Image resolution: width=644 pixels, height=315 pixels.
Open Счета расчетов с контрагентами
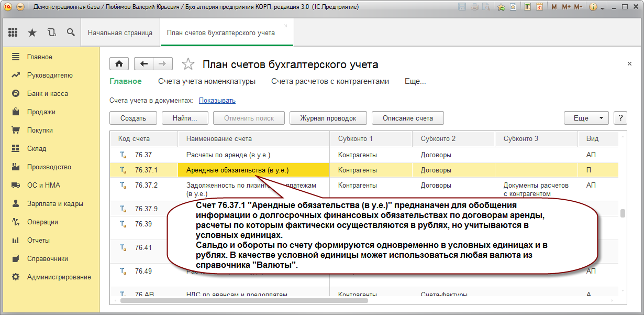tap(330, 81)
